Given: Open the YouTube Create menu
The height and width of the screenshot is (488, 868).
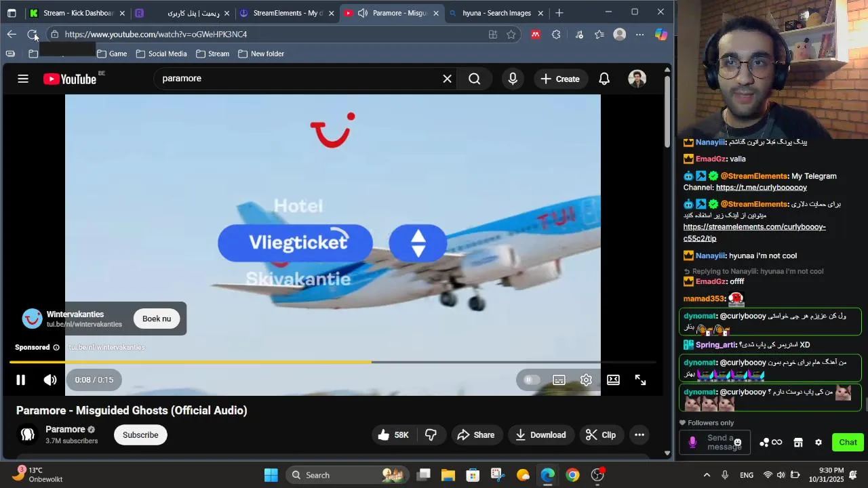Looking at the screenshot, I should (x=560, y=79).
